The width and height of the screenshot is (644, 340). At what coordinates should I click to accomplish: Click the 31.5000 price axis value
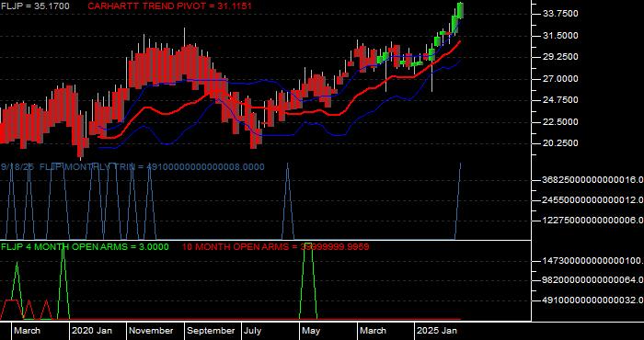(x=560, y=36)
